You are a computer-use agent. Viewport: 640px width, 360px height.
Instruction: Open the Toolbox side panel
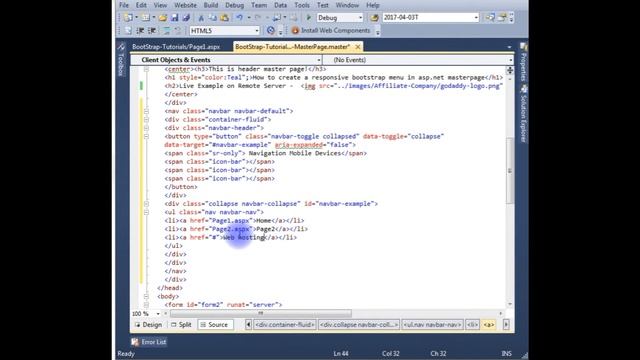click(121, 60)
